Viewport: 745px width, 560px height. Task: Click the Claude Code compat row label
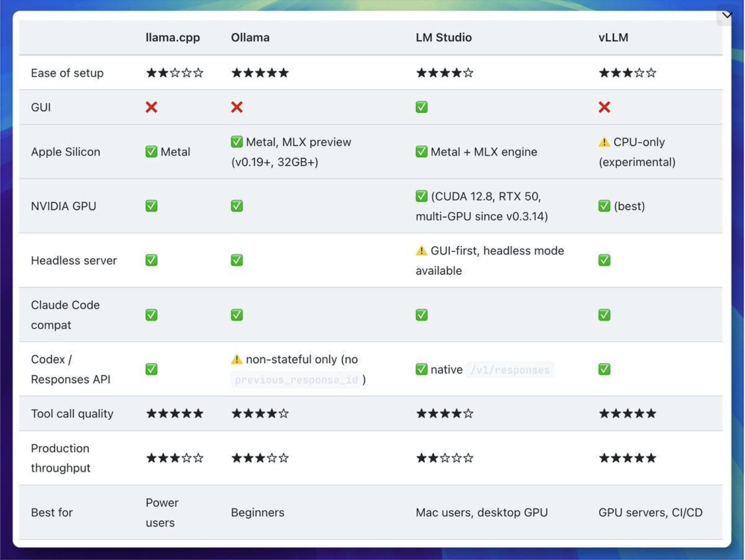(x=65, y=315)
